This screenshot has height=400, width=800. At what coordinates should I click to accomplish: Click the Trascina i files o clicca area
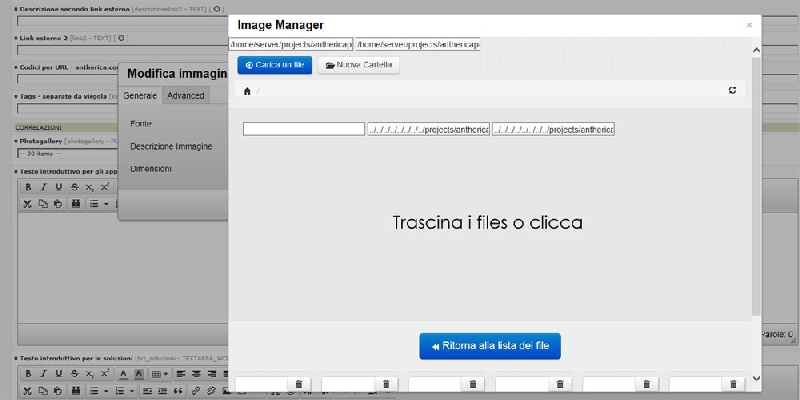click(x=487, y=222)
